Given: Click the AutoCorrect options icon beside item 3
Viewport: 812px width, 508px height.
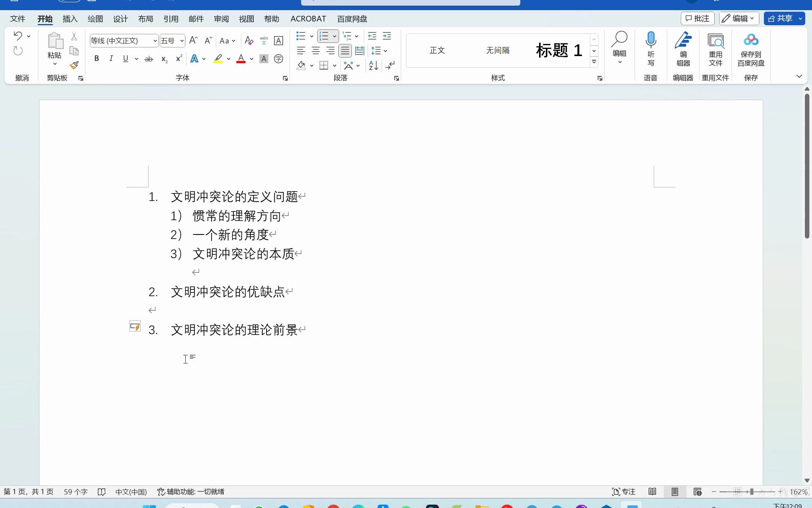Looking at the screenshot, I should (x=135, y=326).
